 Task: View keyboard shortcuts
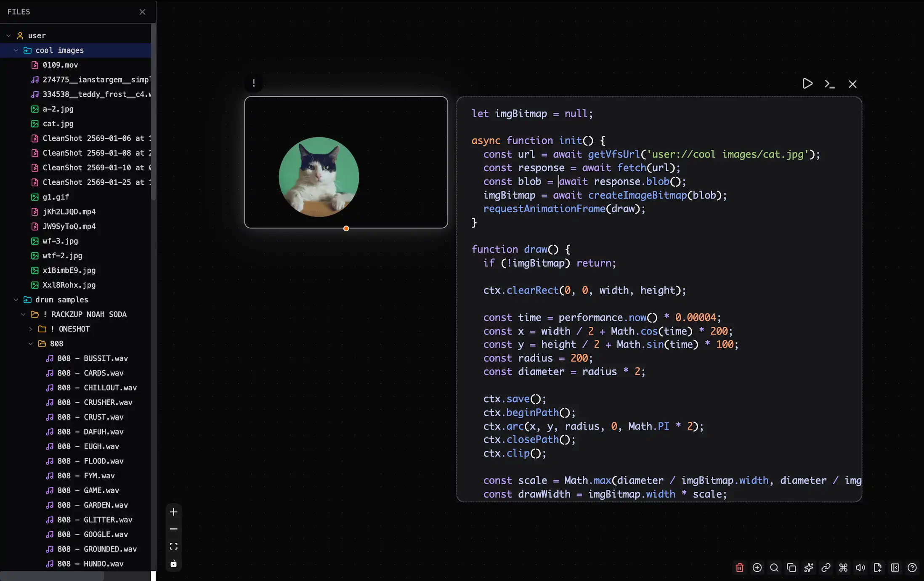click(x=843, y=568)
